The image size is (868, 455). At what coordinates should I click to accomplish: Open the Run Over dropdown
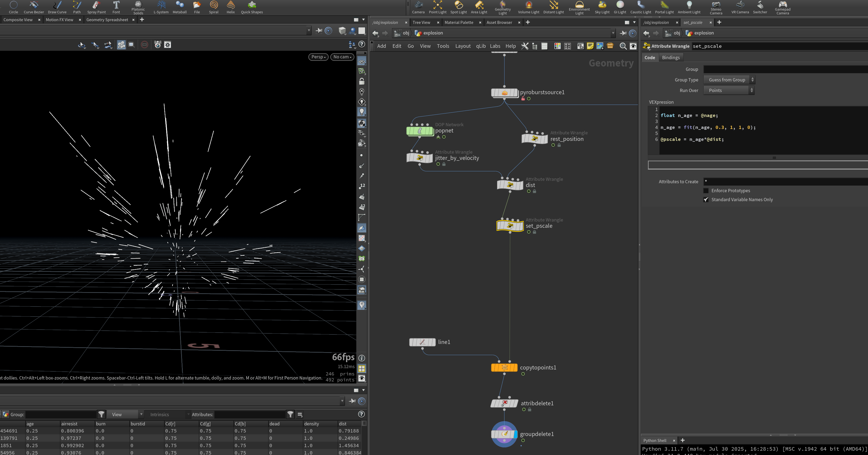click(x=729, y=90)
